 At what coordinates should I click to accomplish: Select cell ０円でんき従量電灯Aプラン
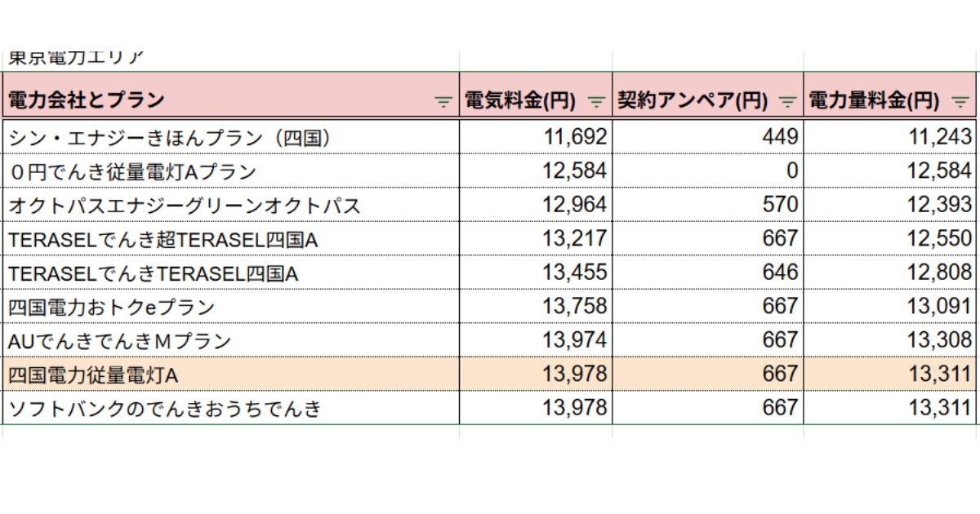230,171
